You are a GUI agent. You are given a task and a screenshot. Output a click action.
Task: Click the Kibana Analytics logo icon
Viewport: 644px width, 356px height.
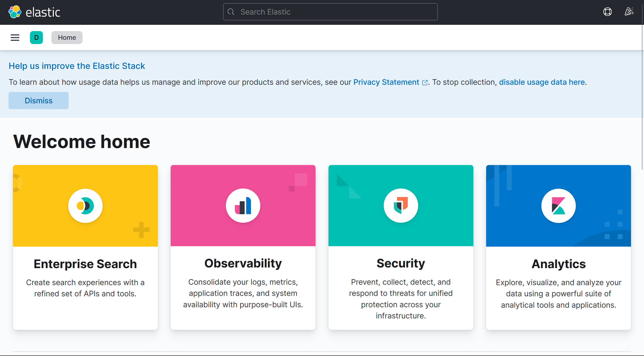coord(558,206)
